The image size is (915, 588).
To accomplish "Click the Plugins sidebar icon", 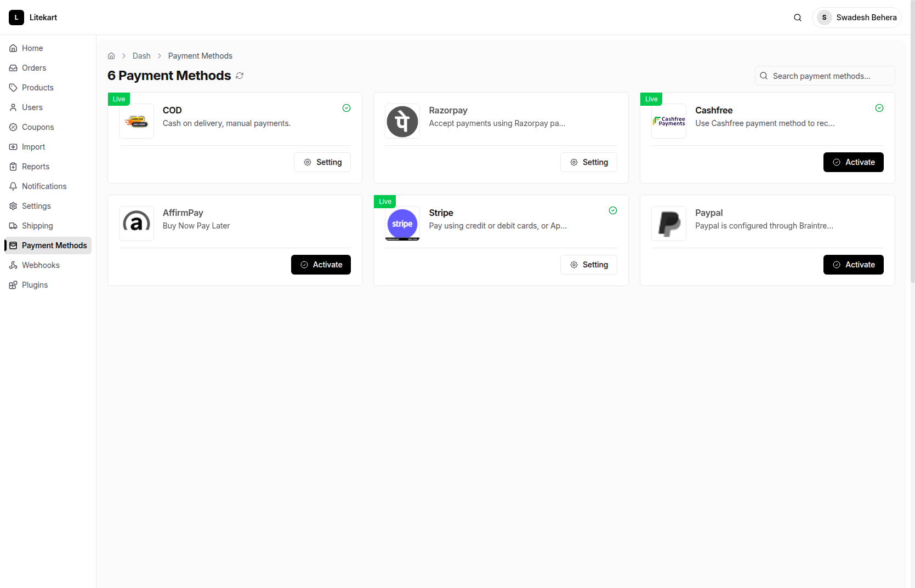I will [13, 285].
